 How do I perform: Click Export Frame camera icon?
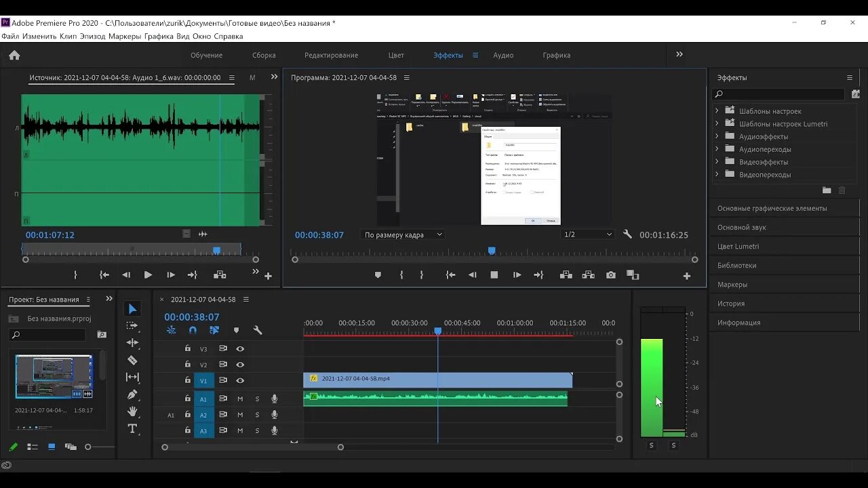click(611, 275)
